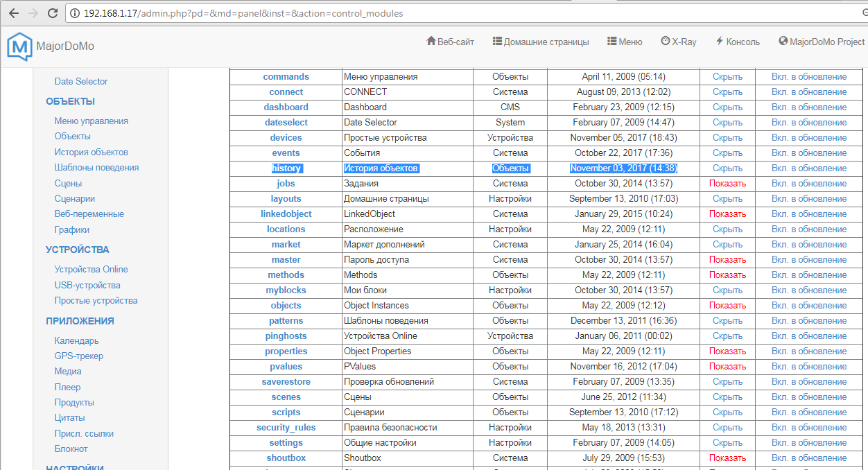Reload the page with refresh icon
The width and height of the screenshot is (868, 470).
pos(53,13)
